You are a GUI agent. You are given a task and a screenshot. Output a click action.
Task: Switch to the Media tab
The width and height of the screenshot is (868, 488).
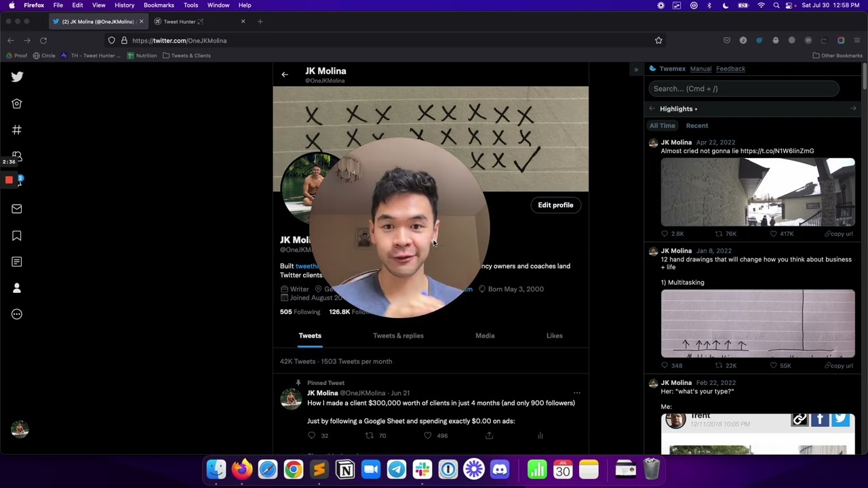(x=485, y=335)
